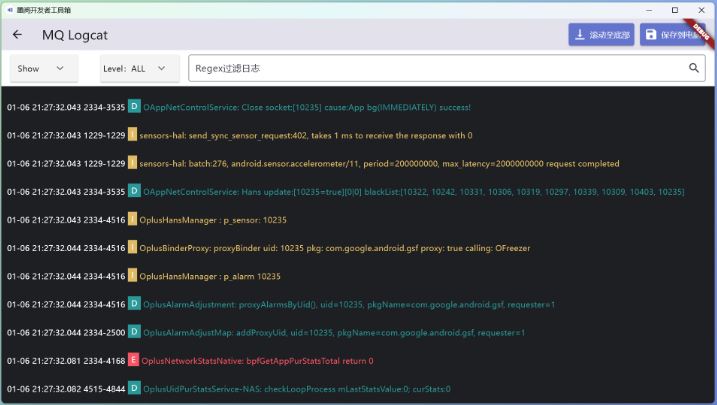Click the I badge on send_sync_sensor_request log
Screen dimensions: 717x405
click(x=132, y=135)
